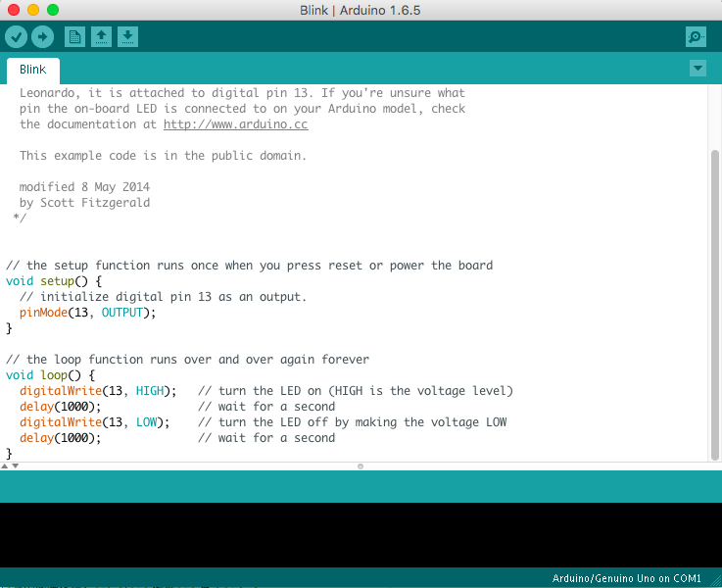Click the Upload arrow button
This screenshot has width=722, height=588.
(x=42, y=37)
